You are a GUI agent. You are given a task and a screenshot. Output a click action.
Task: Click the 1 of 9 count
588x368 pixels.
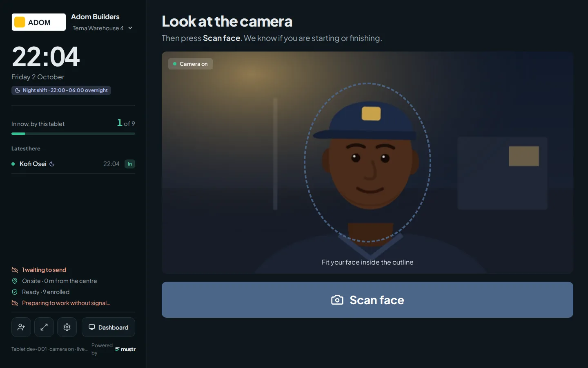[126, 123]
